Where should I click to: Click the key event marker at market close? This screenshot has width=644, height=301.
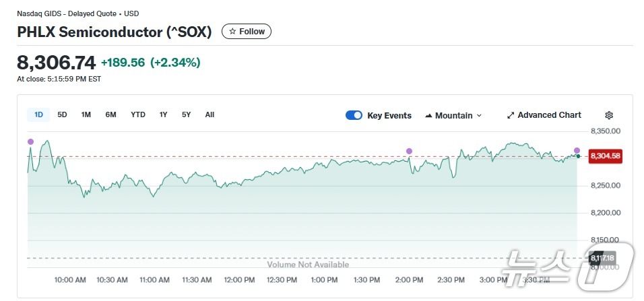[577, 150]
